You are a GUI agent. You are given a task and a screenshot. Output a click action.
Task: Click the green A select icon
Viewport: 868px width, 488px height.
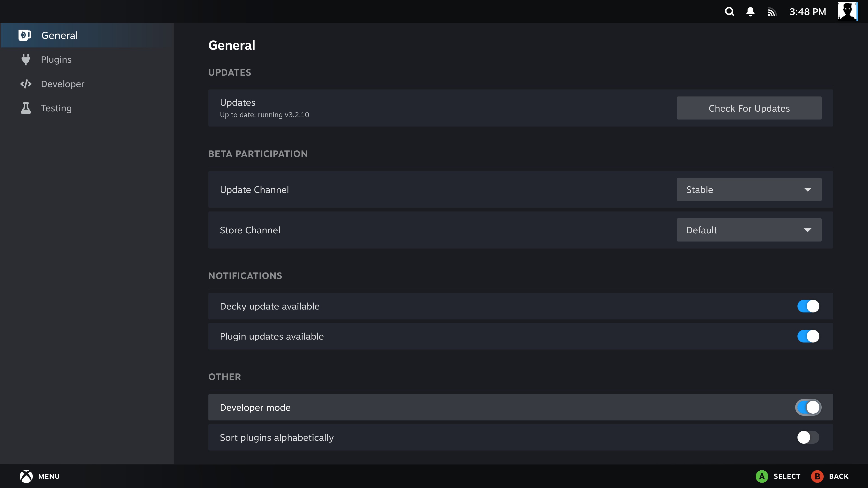coord(762,476)
